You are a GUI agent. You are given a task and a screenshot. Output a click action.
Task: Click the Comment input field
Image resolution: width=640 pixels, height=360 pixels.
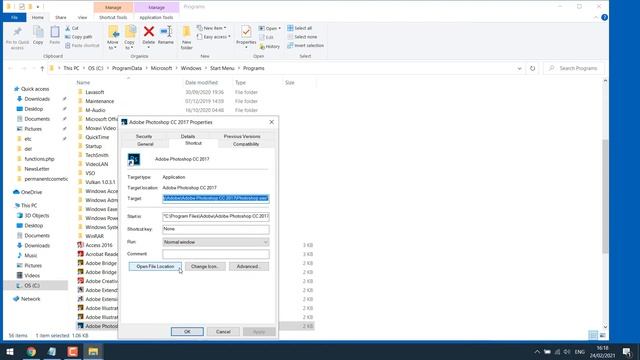tap(216, 254)
